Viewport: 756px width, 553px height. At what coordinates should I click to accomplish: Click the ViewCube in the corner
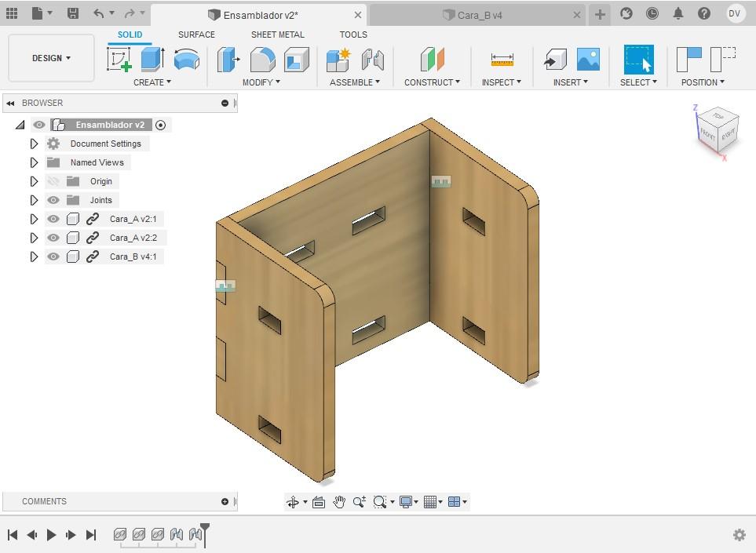point(718,130)
